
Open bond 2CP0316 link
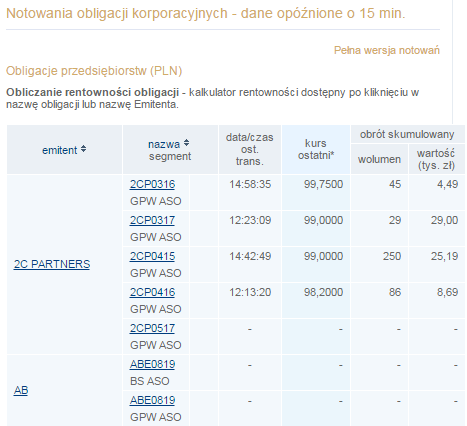click(152, 184)
